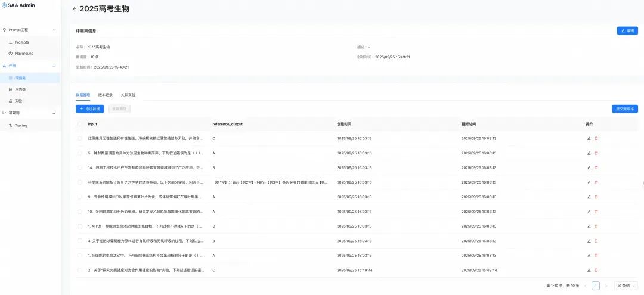Select the checkbox for row 14. 细胞工程技术

(x=80, y=167)
